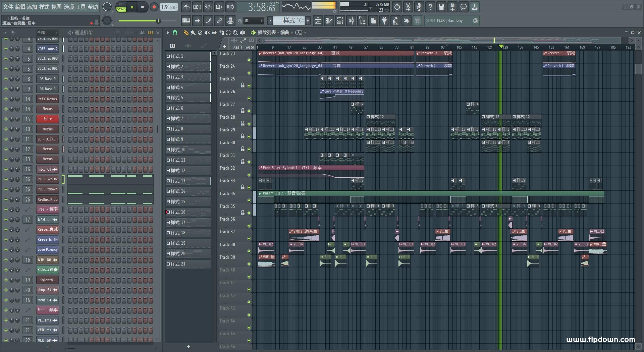644x352 pixels.
Task: Mute Track 30 with its green LED
Action: [249, 149]
